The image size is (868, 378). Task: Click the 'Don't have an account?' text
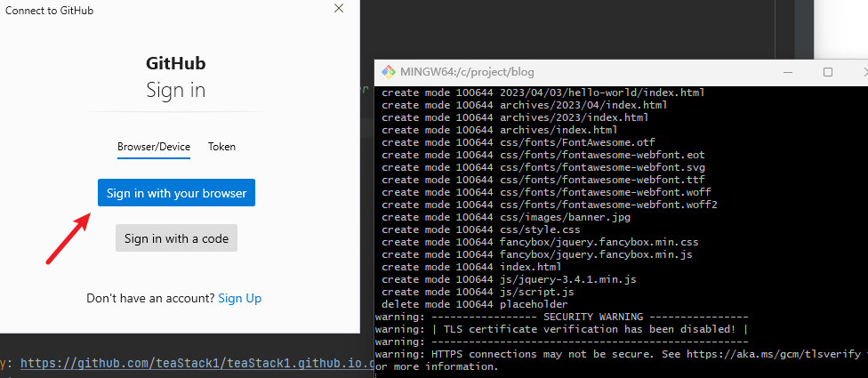[x=150, y=298]
